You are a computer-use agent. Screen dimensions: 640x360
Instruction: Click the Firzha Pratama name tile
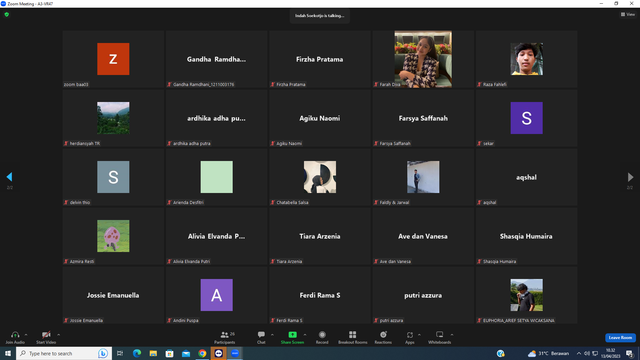pyautogui.click(x=320, y=59)
